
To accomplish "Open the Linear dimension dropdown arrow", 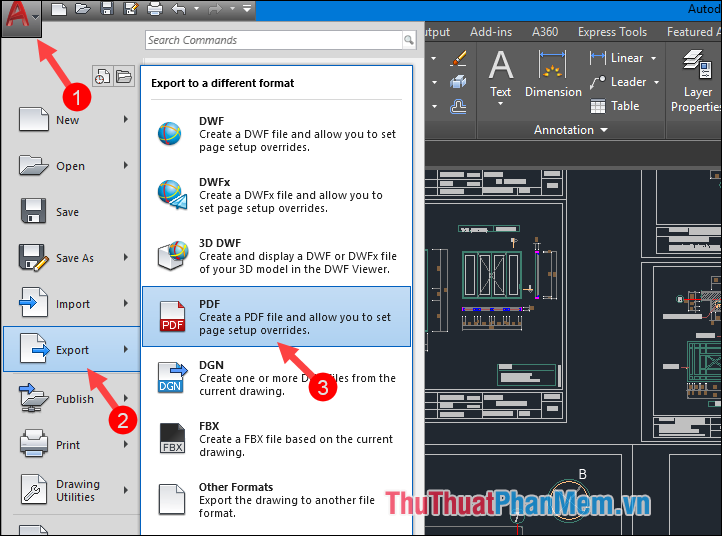I will click(653, 58).
